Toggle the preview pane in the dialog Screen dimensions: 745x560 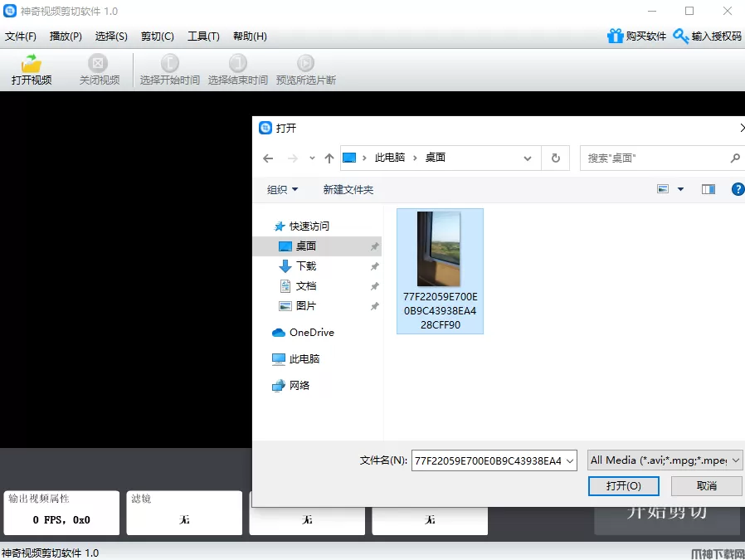coord(708,189)
